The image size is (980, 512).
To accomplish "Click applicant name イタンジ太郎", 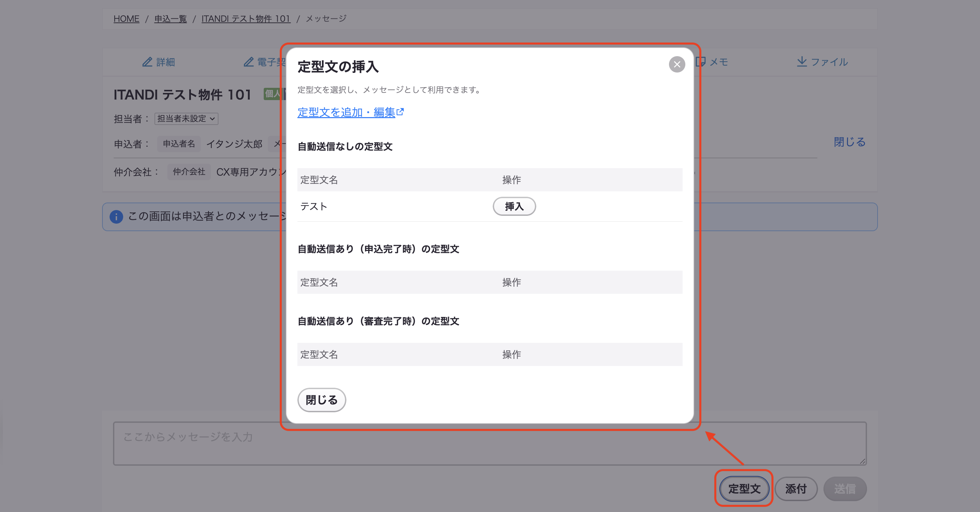I will 234,144.
